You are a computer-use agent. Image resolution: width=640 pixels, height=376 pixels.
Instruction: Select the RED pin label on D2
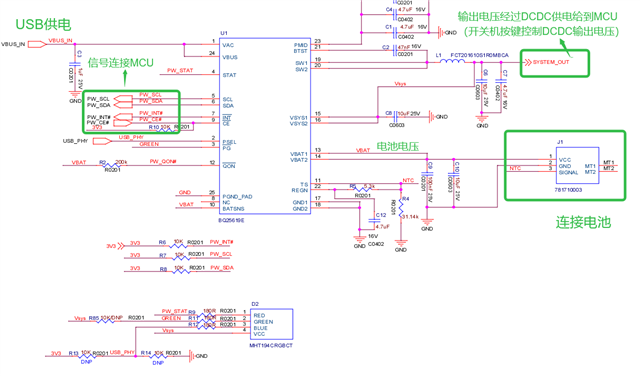click(259, 315)
